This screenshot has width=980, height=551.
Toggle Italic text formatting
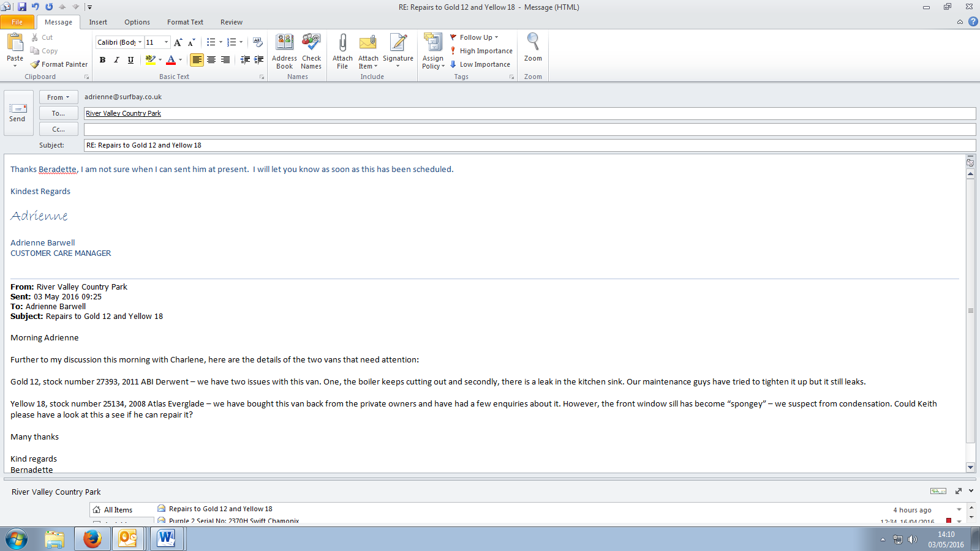(116, 60)
